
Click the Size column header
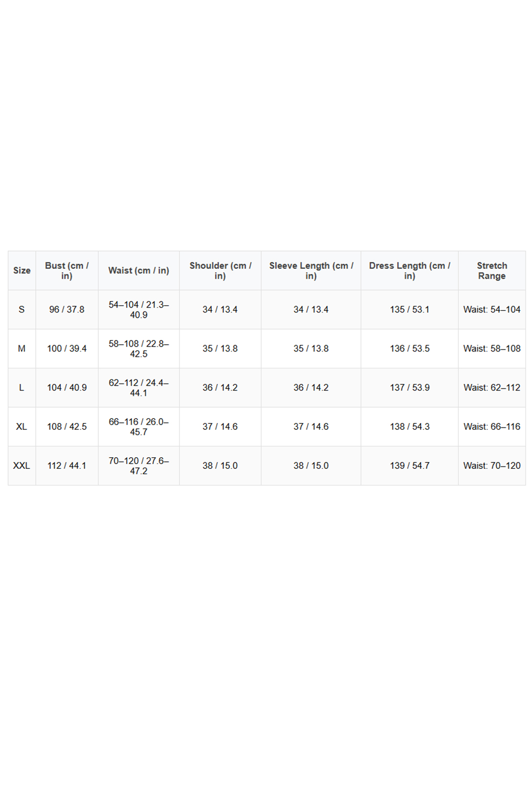click(22, 270)
